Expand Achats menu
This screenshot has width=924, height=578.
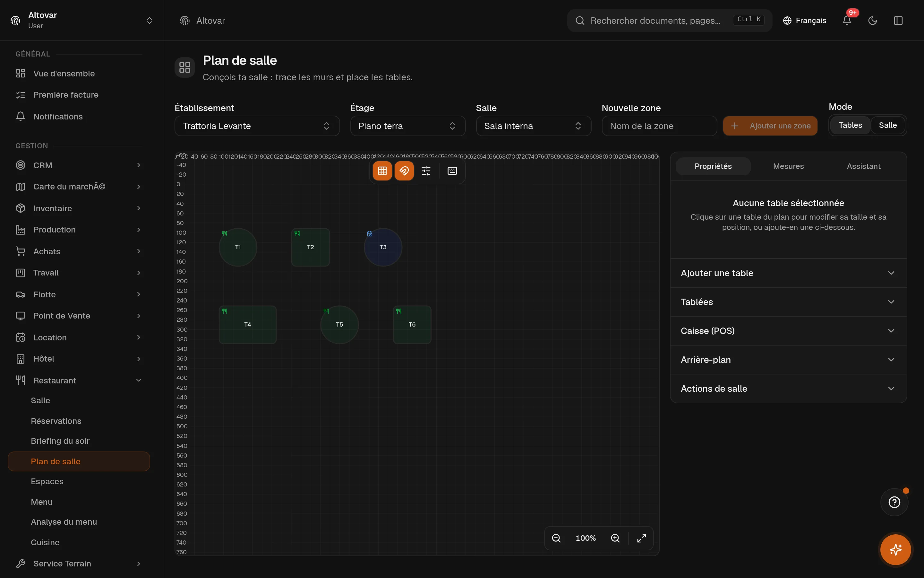79,251
